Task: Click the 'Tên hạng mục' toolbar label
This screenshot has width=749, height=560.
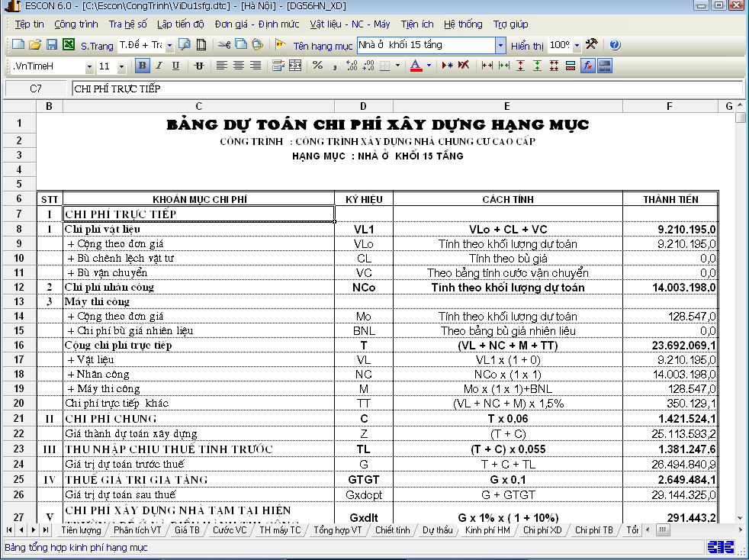Action: pyautogui.click(x=323, y=46)
